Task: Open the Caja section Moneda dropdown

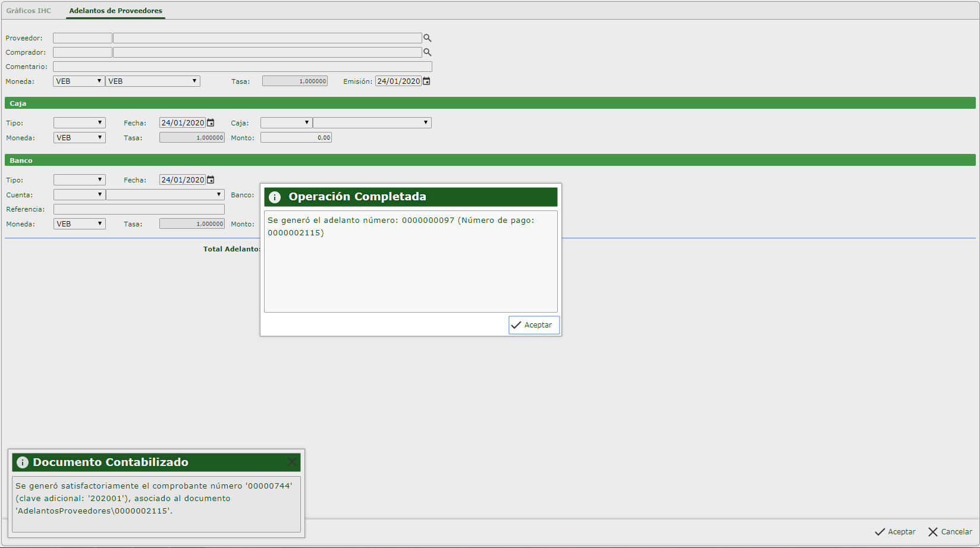Action: tap(79, 138)
